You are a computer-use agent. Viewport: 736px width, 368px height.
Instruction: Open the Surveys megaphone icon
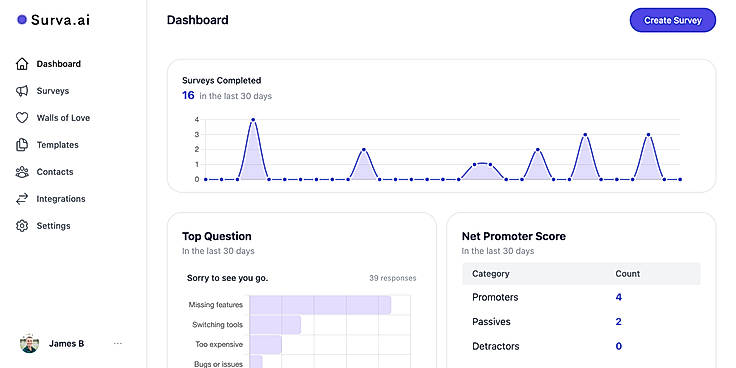click(x=22, y=91)
